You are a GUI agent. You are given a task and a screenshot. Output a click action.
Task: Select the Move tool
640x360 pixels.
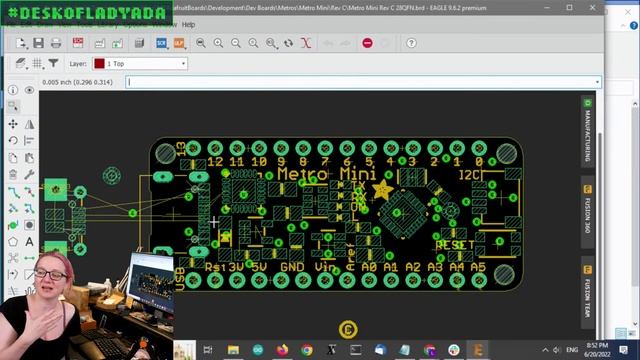pos(13,124)
